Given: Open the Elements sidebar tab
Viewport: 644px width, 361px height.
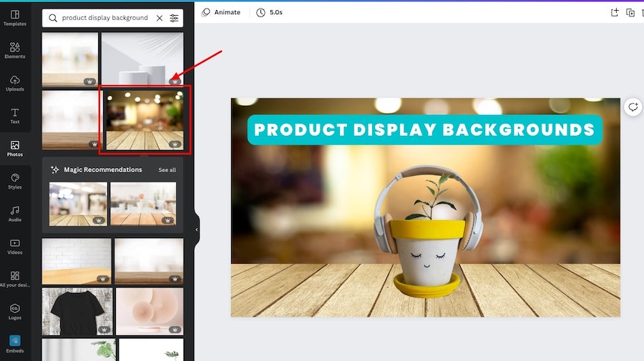Looking at the screenshot, I should (x=15, y=51).
